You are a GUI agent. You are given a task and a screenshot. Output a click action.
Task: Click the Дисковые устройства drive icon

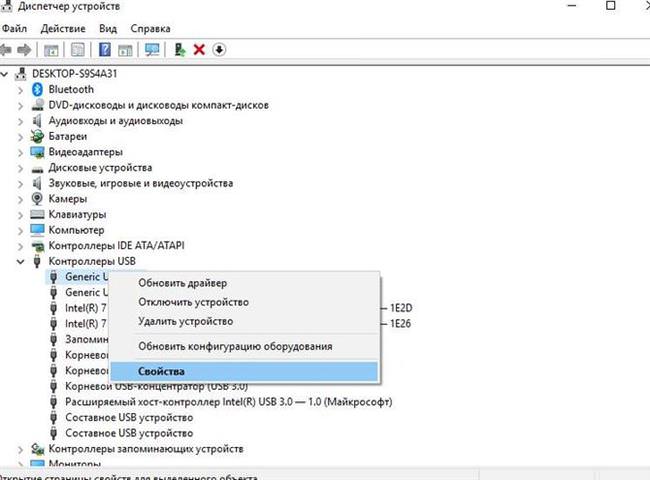[x=37, y=169]
